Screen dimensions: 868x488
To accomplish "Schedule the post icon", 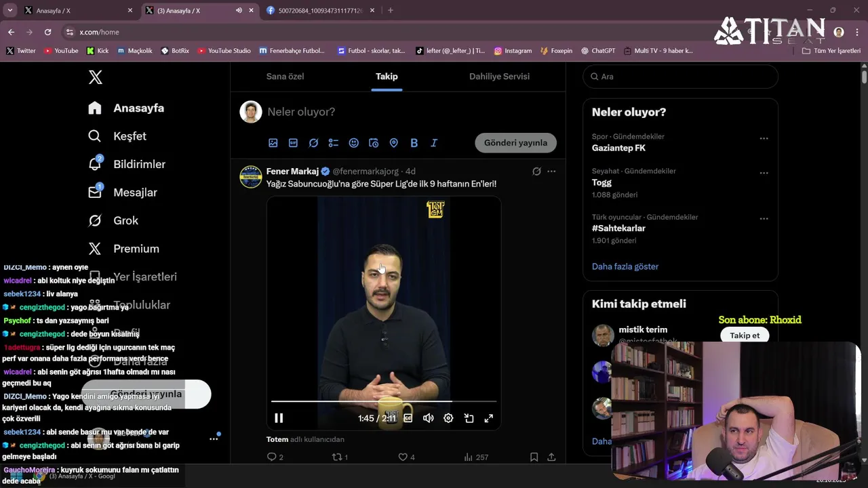I will tap(374, 143).
